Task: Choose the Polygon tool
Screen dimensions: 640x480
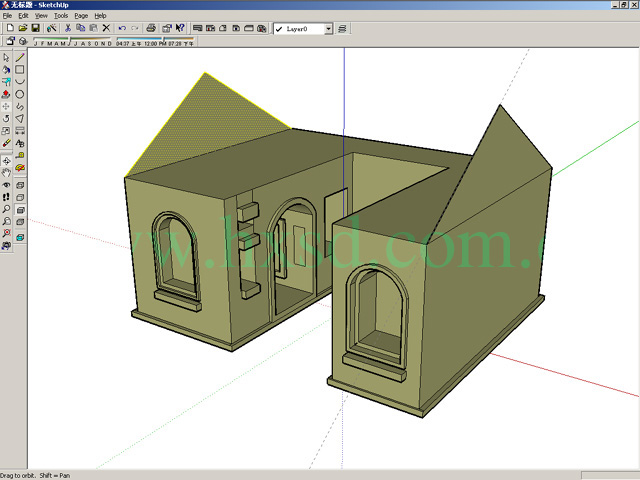Action: coord(20,119)
